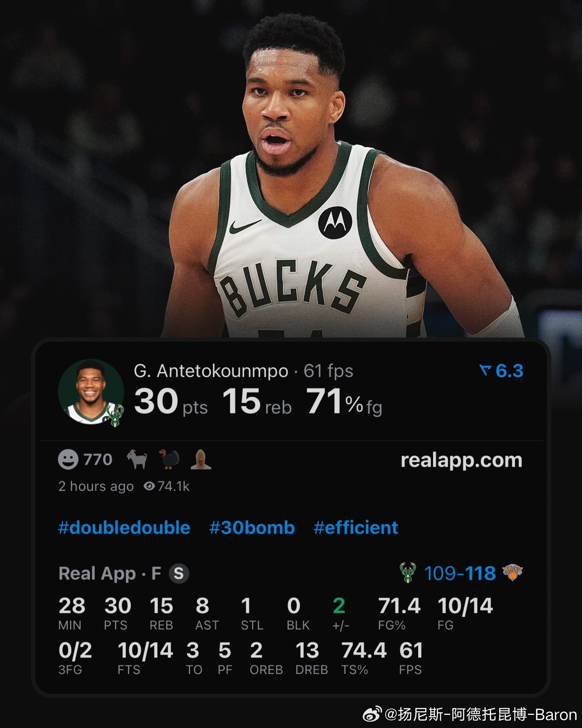This screenshot has width=582, height=728.
Task: Open the #doubledouble hashtag
Action: point(124,528)
